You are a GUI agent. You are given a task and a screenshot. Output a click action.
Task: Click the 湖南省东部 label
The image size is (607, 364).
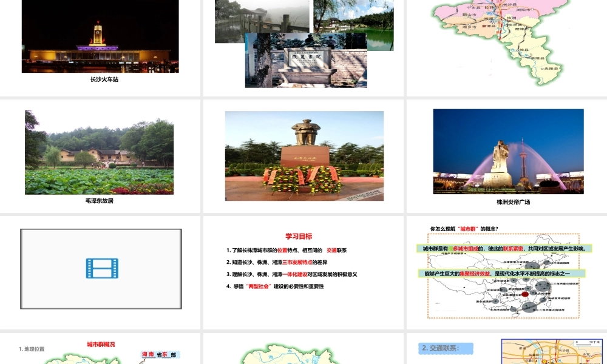click(x=160, y=354)
